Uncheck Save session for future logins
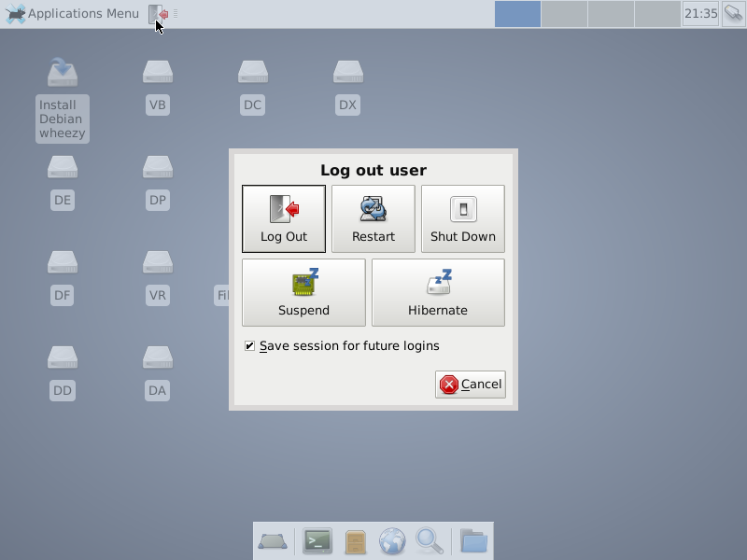 (250, 346)
